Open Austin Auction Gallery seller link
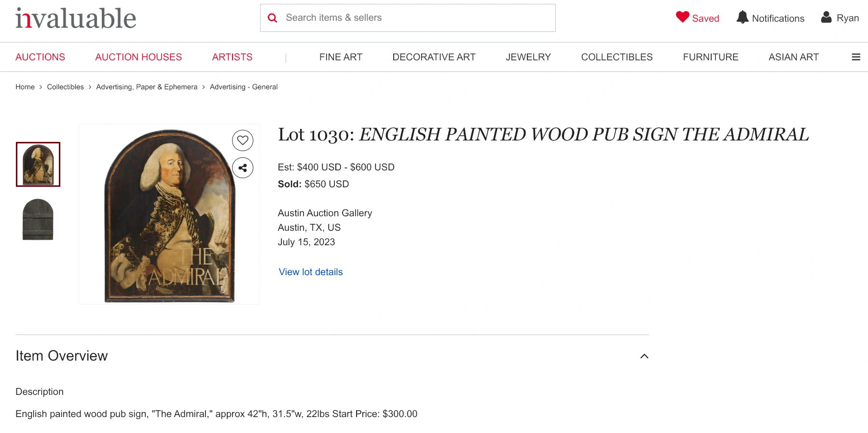 pos(325,213)
